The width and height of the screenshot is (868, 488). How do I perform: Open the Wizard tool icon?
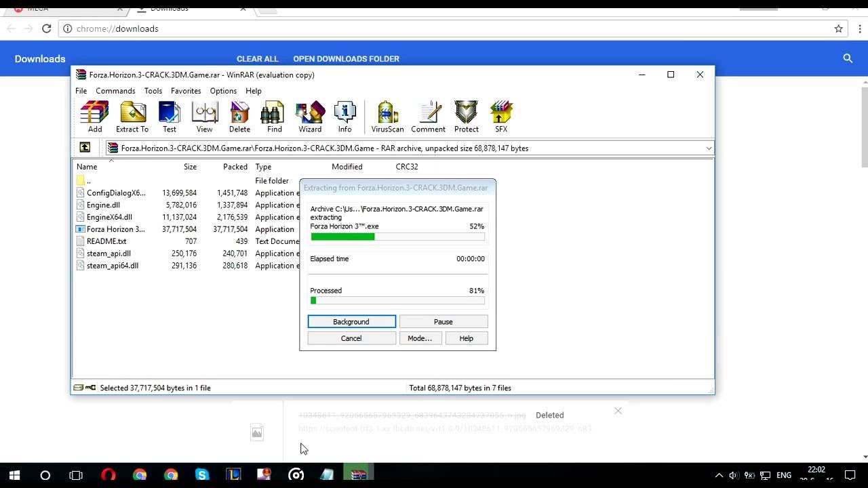point(310,117)
